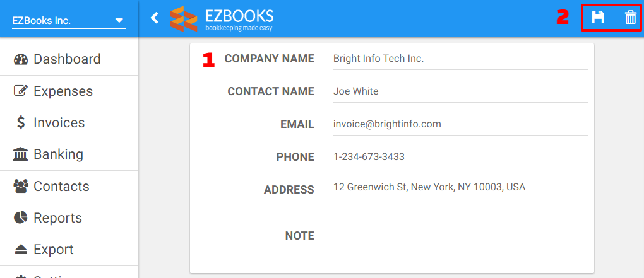Click the Contacts people icon
Screen dimensions: 644x278
click(x=21, y=187)
